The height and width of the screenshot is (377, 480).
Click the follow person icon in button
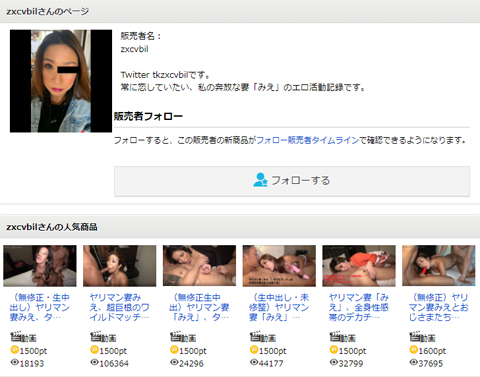[260, 180]
